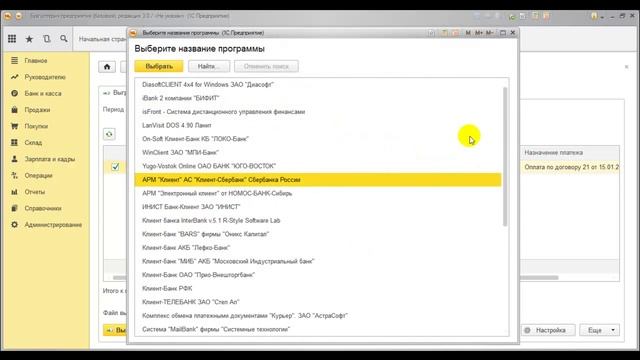640x360 pixels.
Task: Click the Оплата по договору 21 cell
Action: pos(569,167)
